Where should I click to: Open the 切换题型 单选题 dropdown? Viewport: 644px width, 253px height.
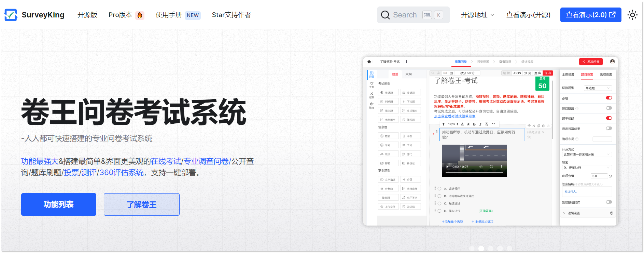pyautogui.click(x=598, y=88)
